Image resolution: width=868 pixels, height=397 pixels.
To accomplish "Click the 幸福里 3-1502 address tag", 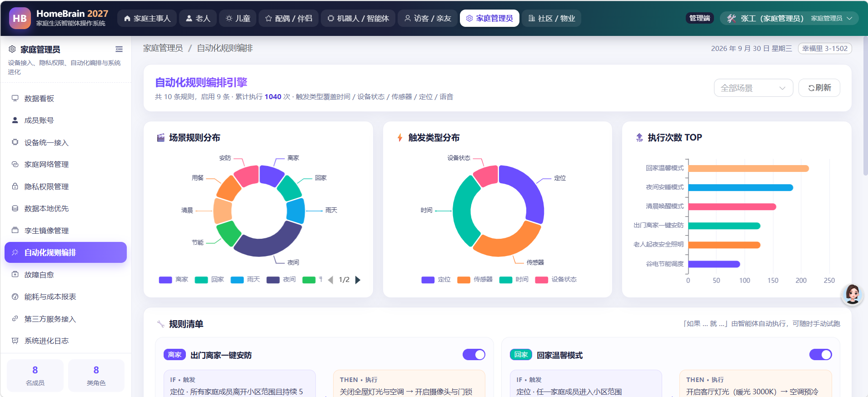I will (825, 49).
